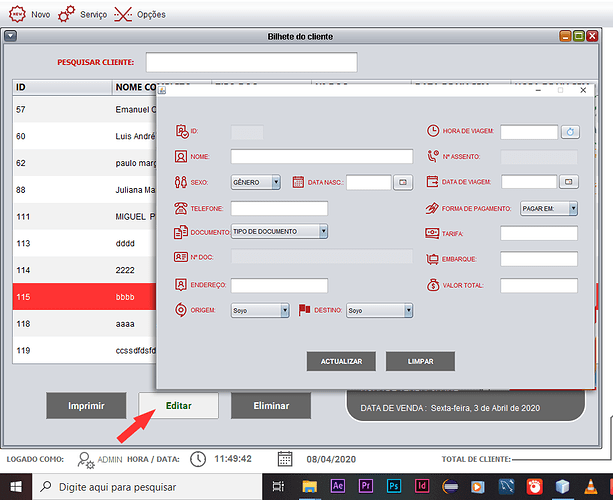The height and width of the screenshot is (500, 613).
Task: Open Adobe After Effects from the taskbar
Action: 338,486
